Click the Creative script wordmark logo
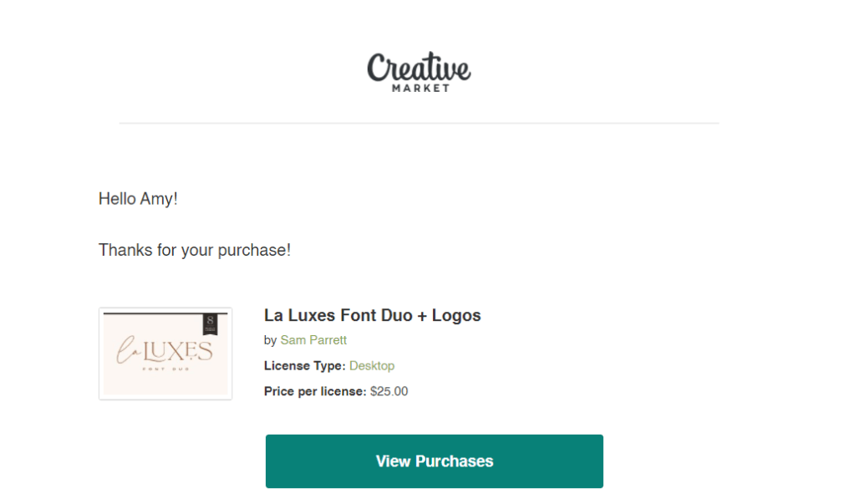This screenshot has height=504, width=855. [419, 68]
